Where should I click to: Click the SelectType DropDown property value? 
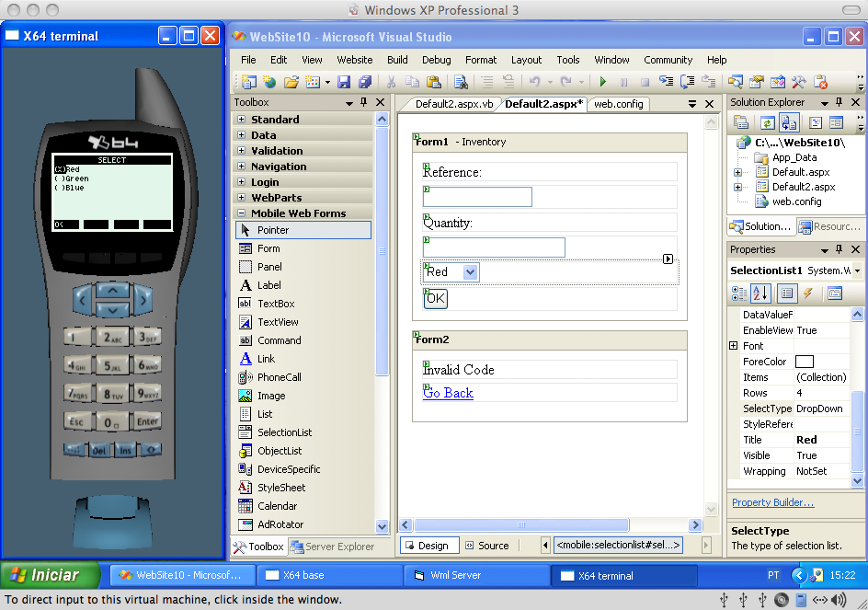[x=821, y=409]
